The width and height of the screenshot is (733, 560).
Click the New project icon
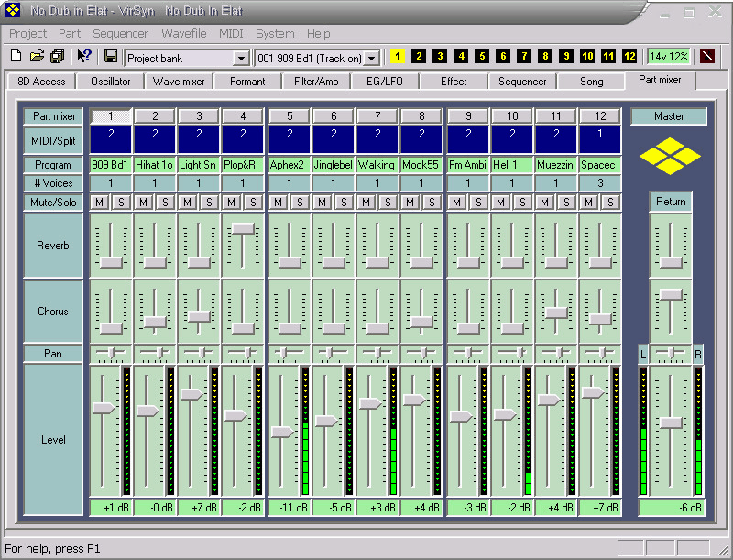point(16,57)
